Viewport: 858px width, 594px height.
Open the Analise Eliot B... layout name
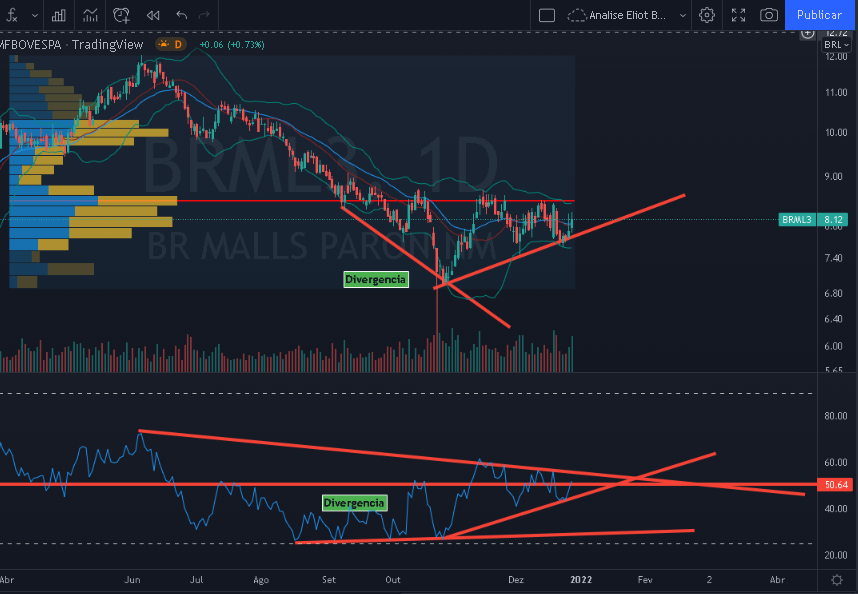627,15
